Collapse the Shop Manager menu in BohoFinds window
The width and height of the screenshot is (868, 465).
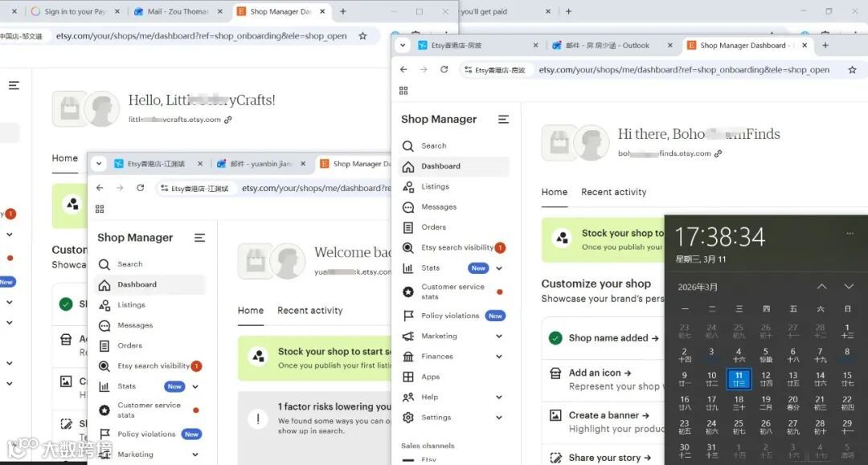pos(503,120)
